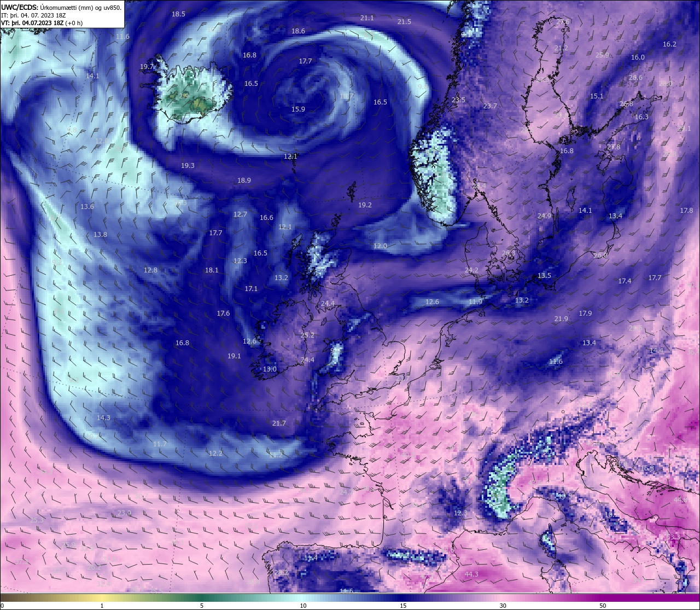
Task: Click the 11.4 value over Spain
Action: pos(310,558)
